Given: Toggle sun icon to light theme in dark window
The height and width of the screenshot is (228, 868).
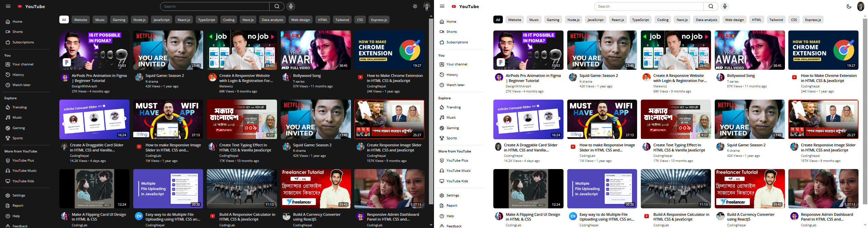Looking at the screenshot, I should coord(415,6).
